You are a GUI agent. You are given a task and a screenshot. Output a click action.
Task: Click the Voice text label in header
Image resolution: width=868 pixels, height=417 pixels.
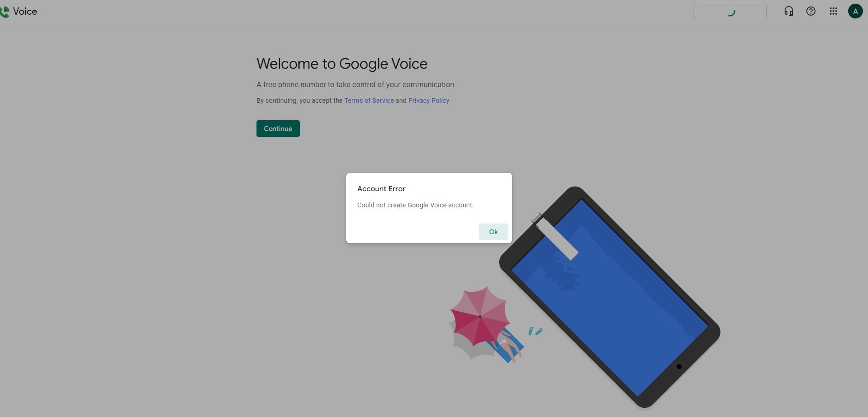coord(25,12)
